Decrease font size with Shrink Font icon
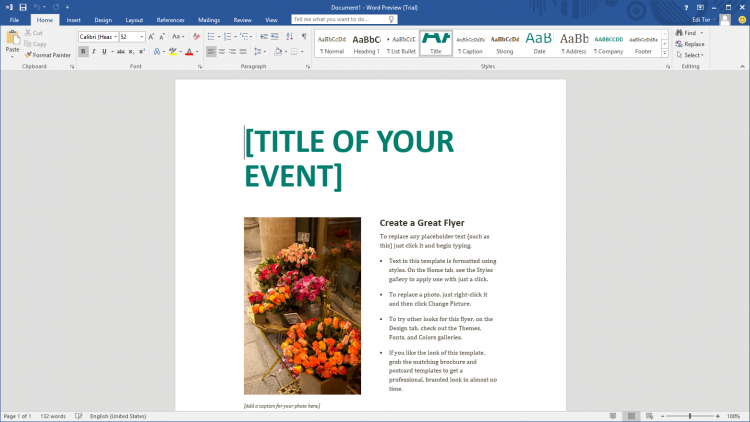Image resolution: width=750 pixels, height=422 pixels. pyautogui.click(x=162, y=37)
